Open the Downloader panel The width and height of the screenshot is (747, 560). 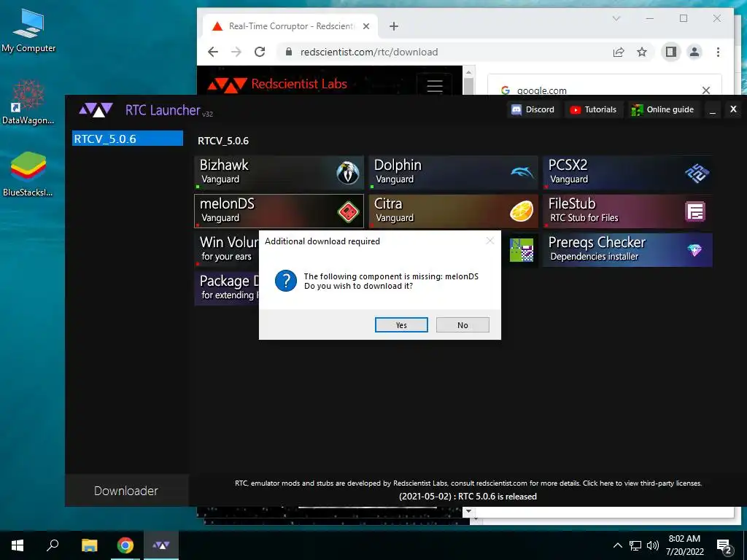point(126,491)
